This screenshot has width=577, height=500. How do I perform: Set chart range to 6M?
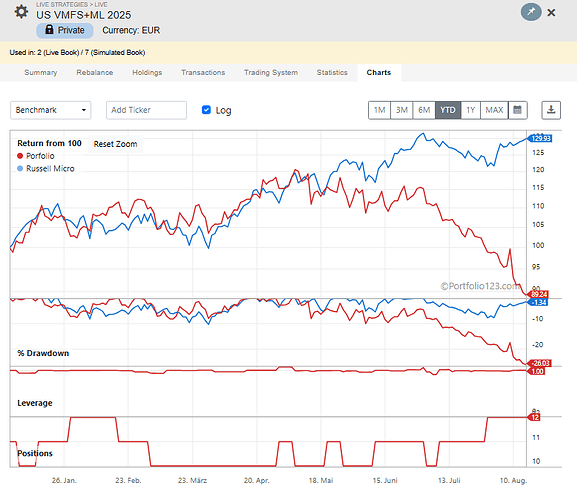pyautogui.click(x=424, y=110)
